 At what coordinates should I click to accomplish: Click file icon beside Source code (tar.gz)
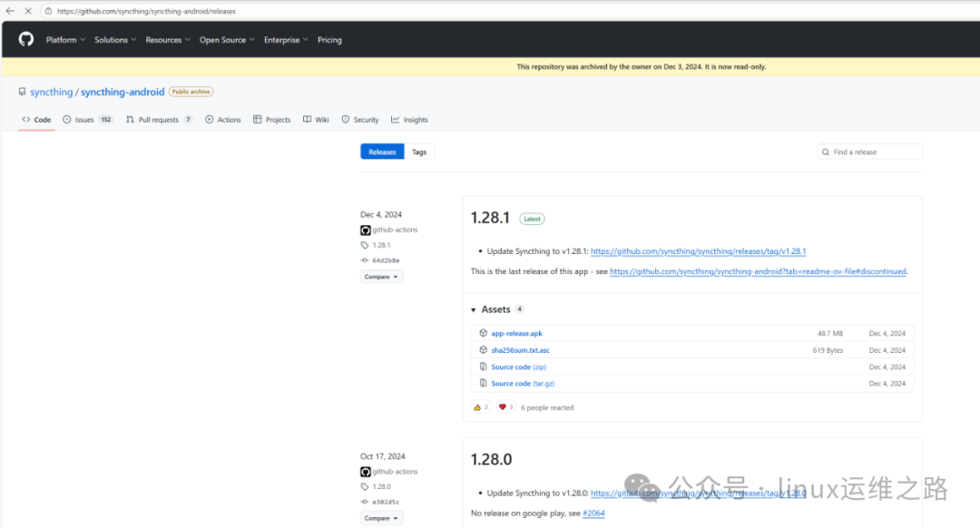483,383
